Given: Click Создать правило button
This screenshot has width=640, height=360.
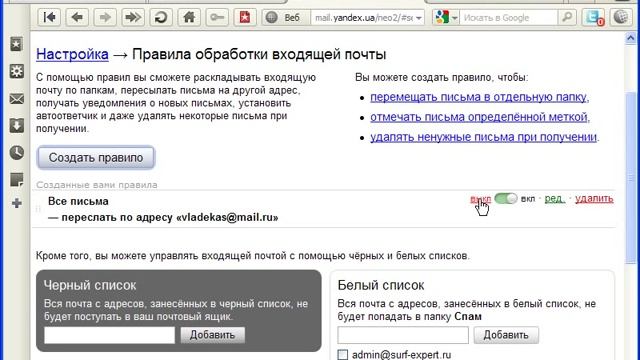Looking at the screenshot, I should [x=96, y=158].
